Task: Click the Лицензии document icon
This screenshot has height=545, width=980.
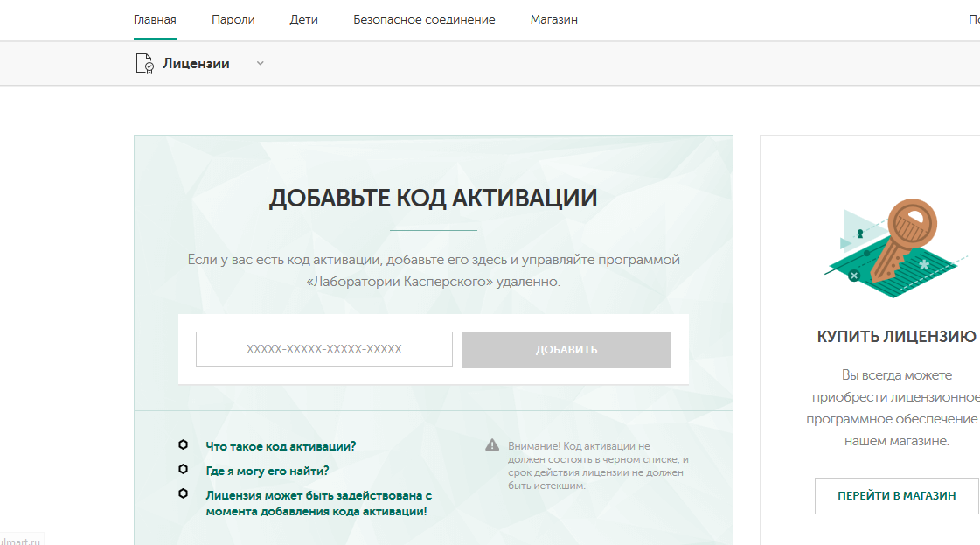Action: (144, 64)
